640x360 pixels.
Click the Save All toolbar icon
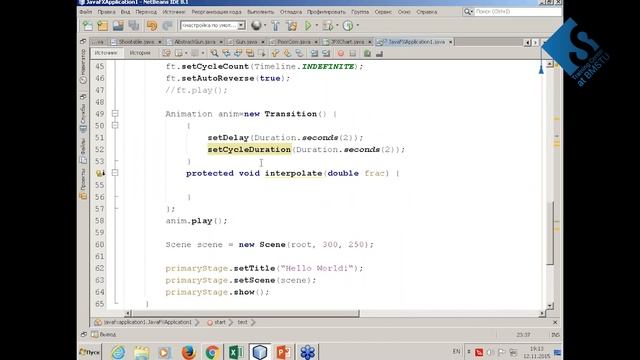[x=133, y=26]
